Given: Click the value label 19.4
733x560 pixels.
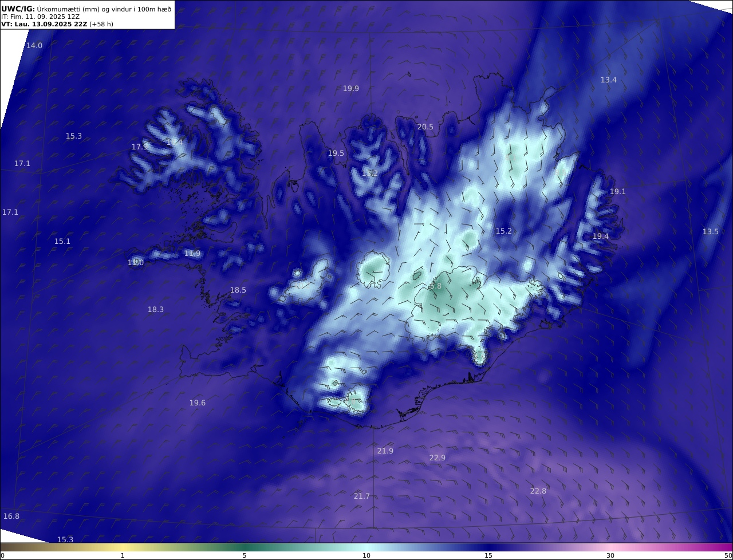Looking at the screenshot, I should [x=601, y=236].
